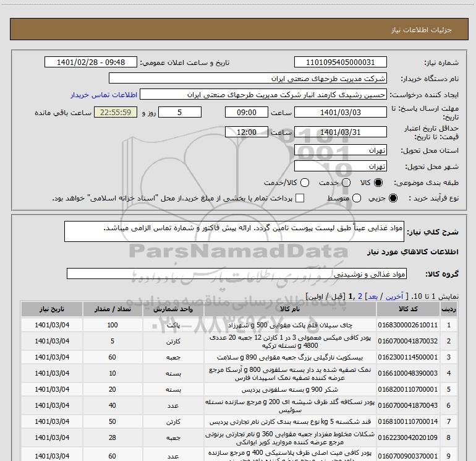The image size is (476, 461).
Task: Select item code 0166100048390003
Action: [x=408, y=373]
